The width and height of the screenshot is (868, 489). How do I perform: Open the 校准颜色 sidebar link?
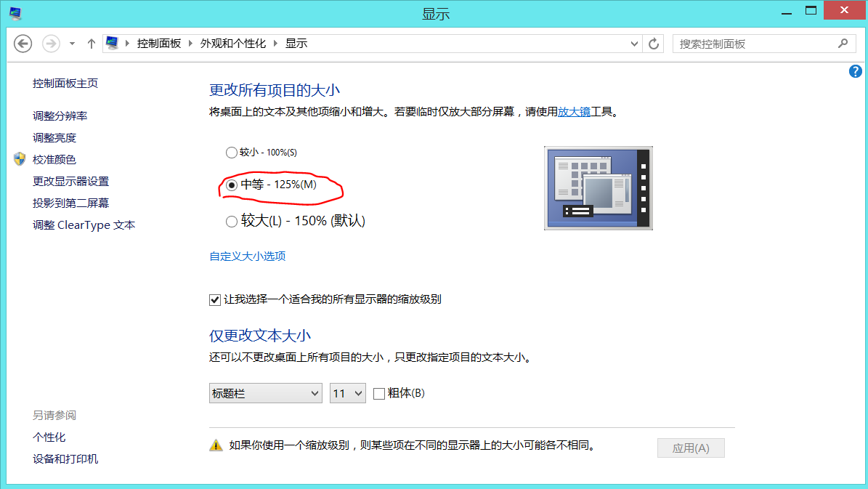(54, 160)
